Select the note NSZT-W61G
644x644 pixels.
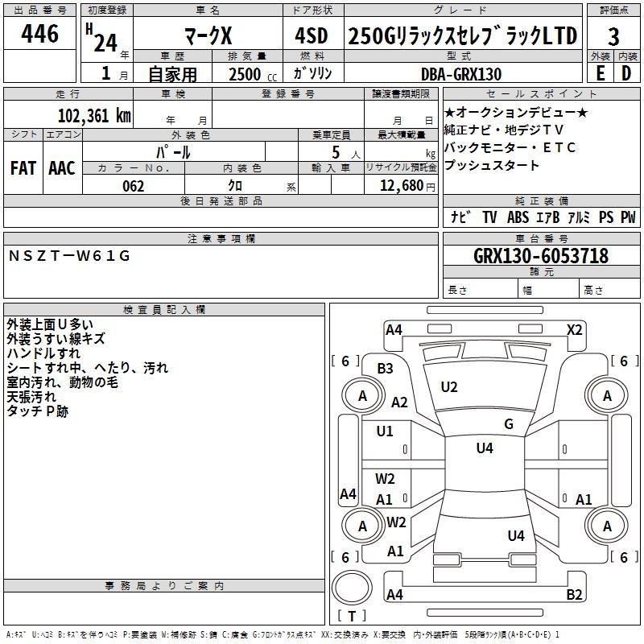pos(69,256)
